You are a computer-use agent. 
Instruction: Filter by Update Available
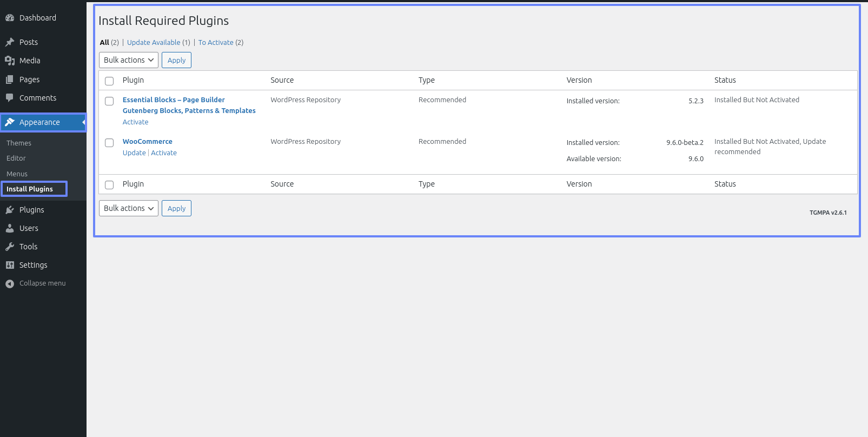154,42
